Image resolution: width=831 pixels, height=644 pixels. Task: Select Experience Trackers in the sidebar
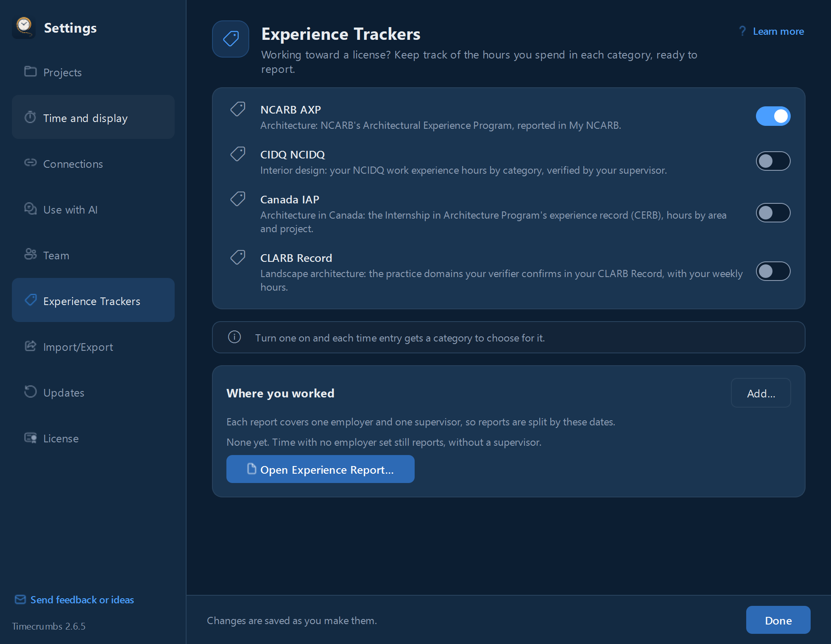click(93, 301)
